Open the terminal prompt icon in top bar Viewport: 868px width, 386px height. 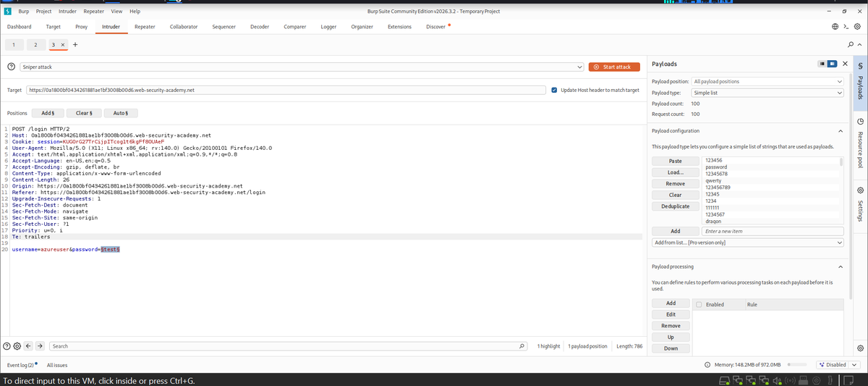tap(846, 27)
